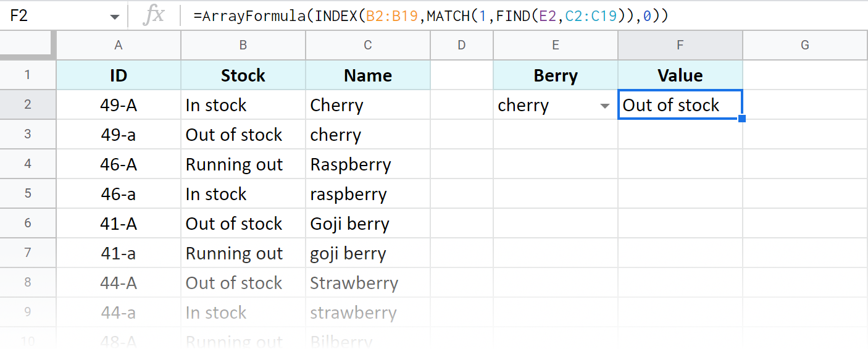Select row 5 header
This screenshot has width=868, height=357.
click(x=28, y=193)
